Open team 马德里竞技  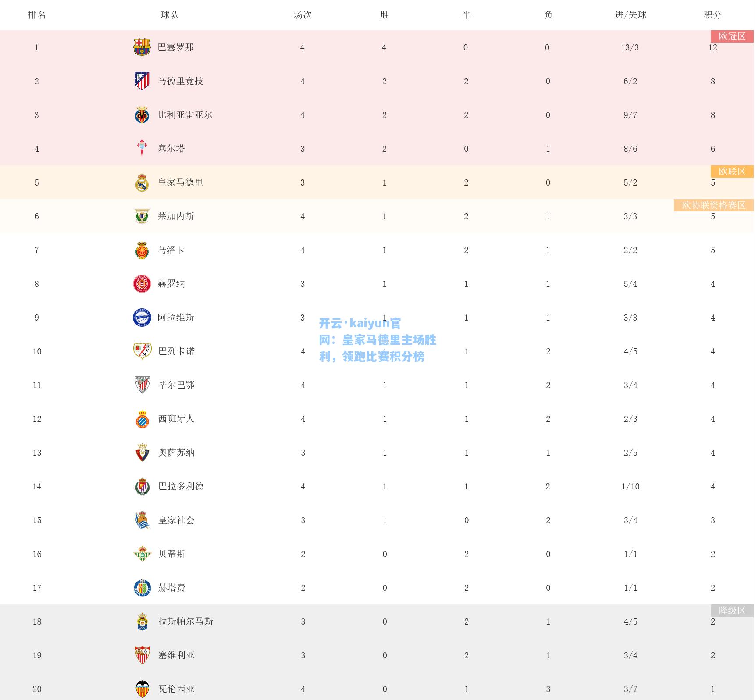point(180,81)
